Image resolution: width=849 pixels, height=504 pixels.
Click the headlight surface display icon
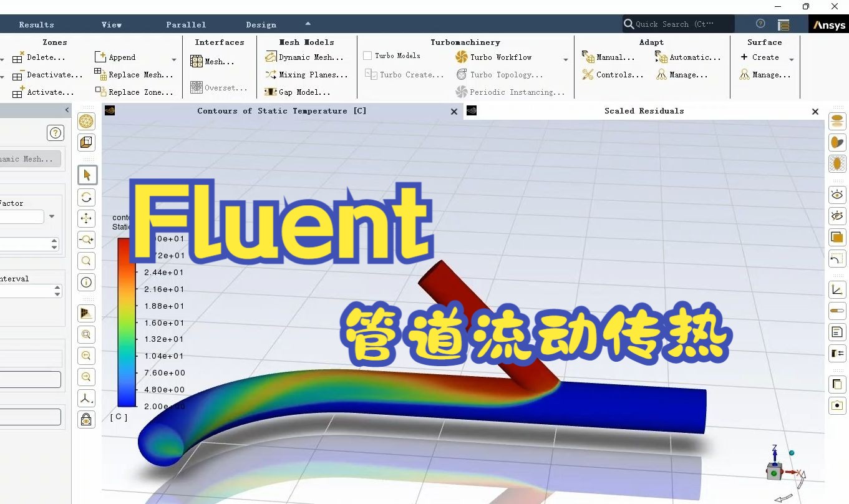point(837,121)
